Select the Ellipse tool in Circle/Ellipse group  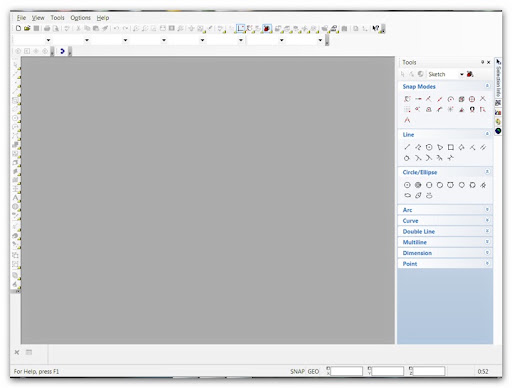click(407, 195)
